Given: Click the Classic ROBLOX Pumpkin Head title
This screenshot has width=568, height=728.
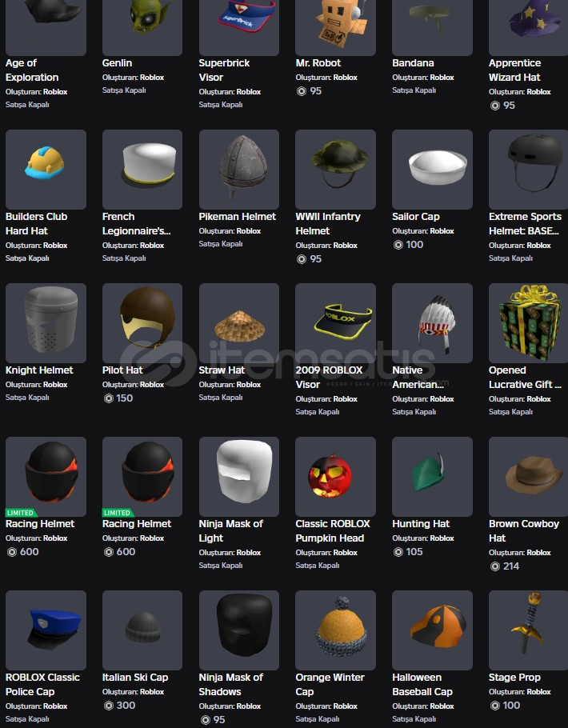Looking at the screenshot, I should coord(333,530).
